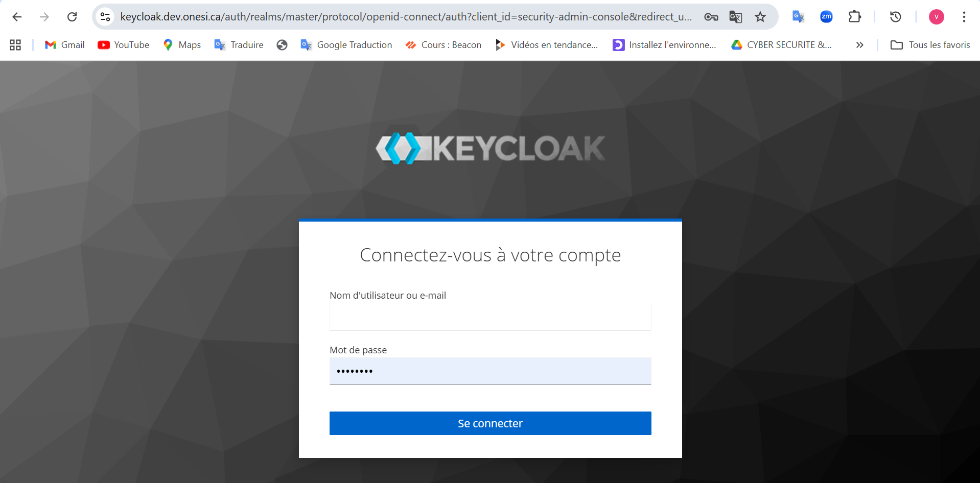The height and width of the screenshot is (483, 980).
Task: Open the Tous les favoris folder
Action: (930, 45)
